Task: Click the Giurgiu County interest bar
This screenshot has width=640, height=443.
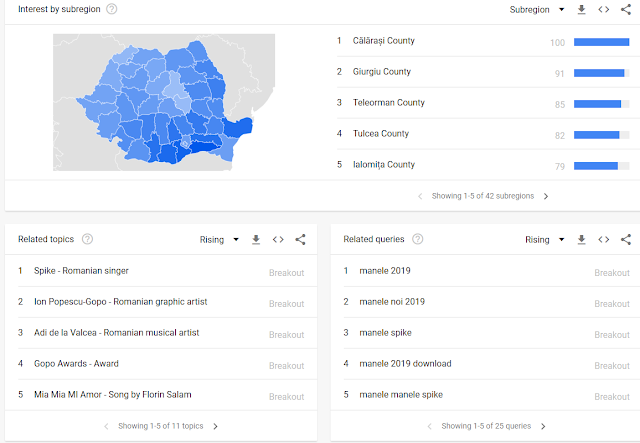Action: pyautogui.click(x=602, y=73)
